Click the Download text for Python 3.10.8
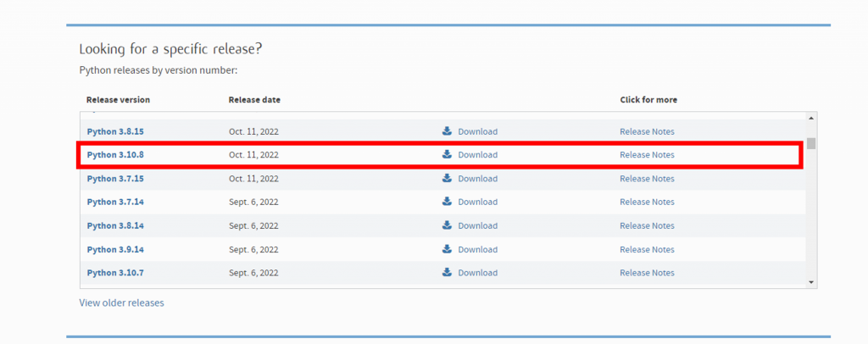 coord(478,155)
